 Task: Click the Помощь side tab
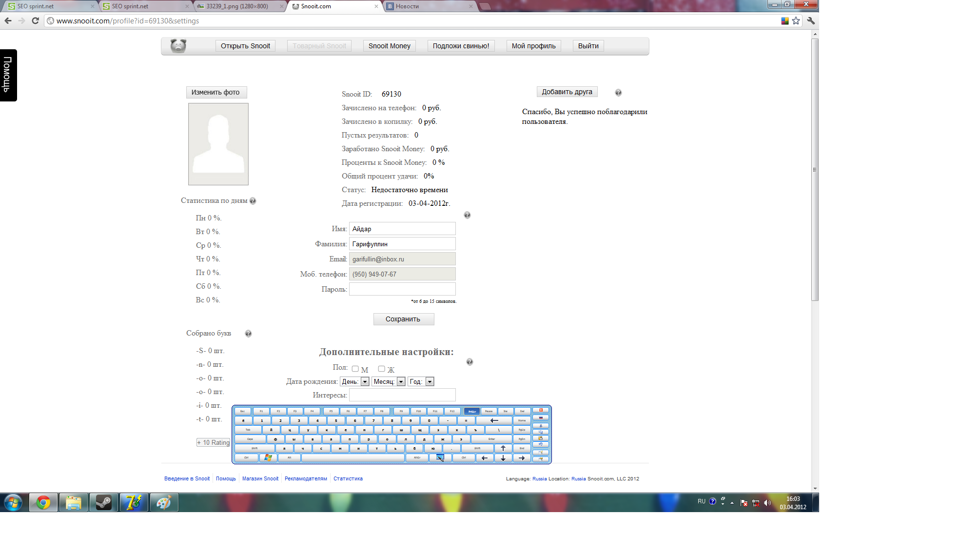click(8, 75)
